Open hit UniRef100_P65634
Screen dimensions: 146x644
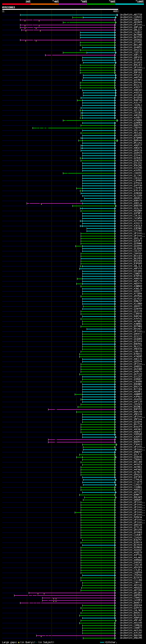(131, 517)
